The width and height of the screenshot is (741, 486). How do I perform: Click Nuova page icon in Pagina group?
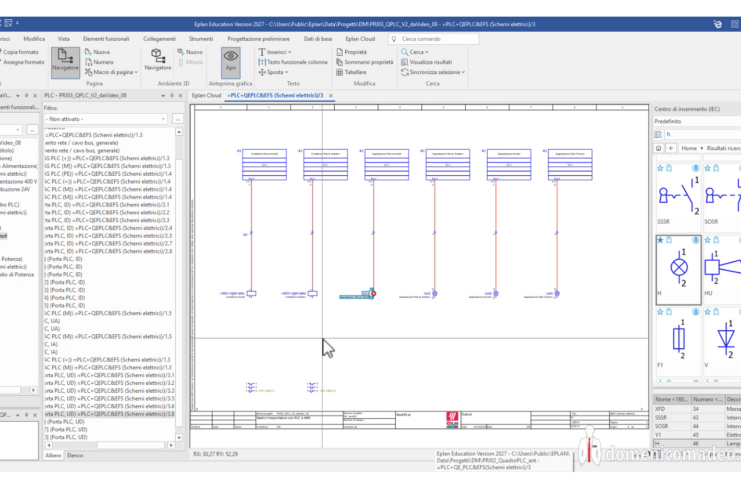(x=97, y=52)
